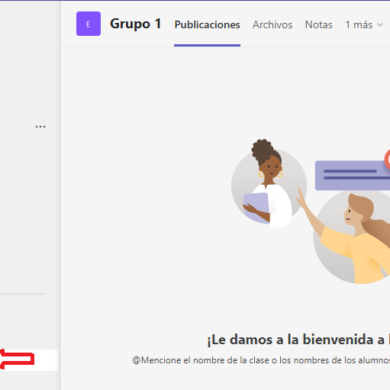The width and height of the screenshot is (390, 390).
Task: Click the Grupo 1 channel title
Action: (136, 24)
